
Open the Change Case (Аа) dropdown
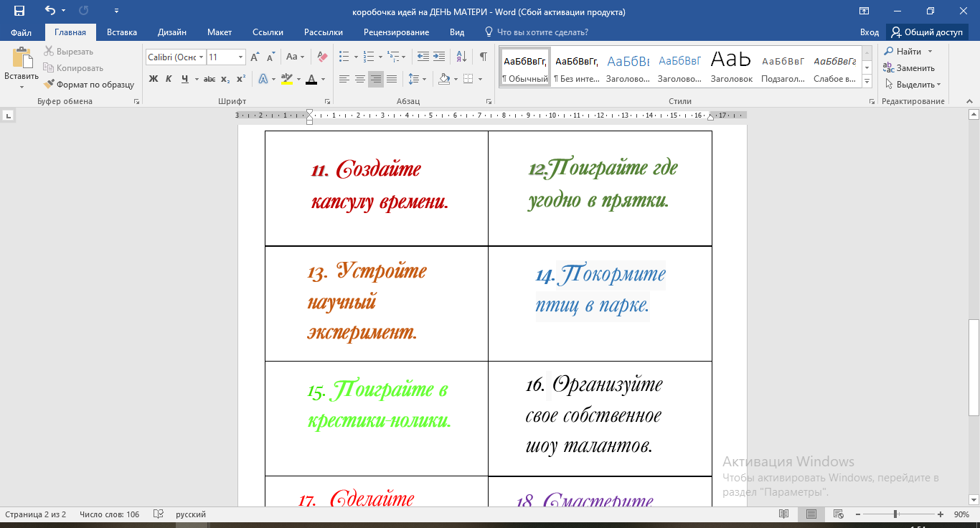296,57
